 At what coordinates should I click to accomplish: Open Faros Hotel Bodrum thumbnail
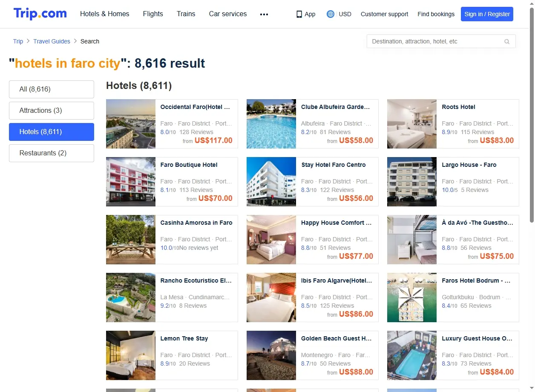(x=412, y=298)
